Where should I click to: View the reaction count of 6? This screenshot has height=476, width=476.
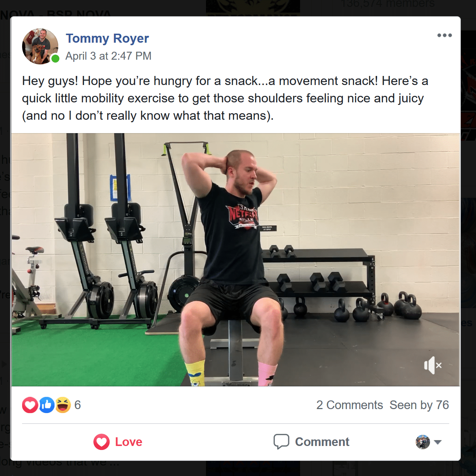77,405
